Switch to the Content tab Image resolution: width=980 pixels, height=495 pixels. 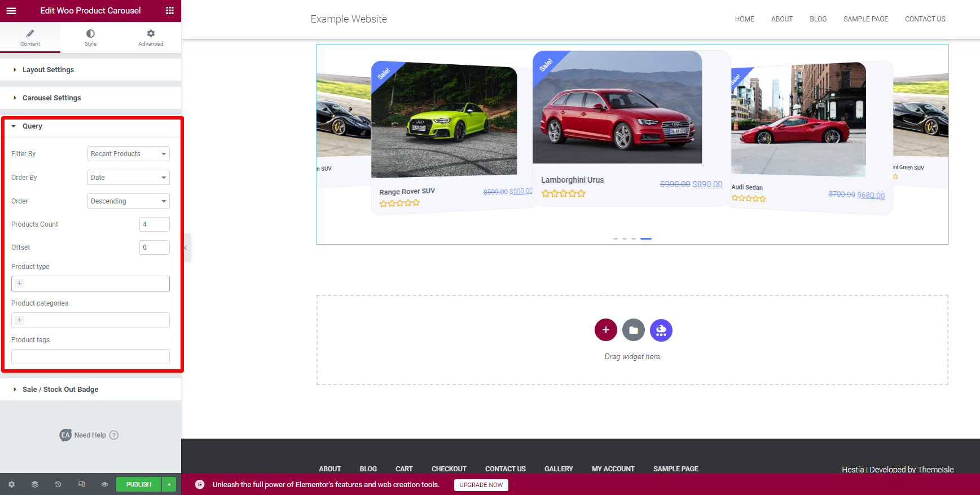(x=30, y=38)
